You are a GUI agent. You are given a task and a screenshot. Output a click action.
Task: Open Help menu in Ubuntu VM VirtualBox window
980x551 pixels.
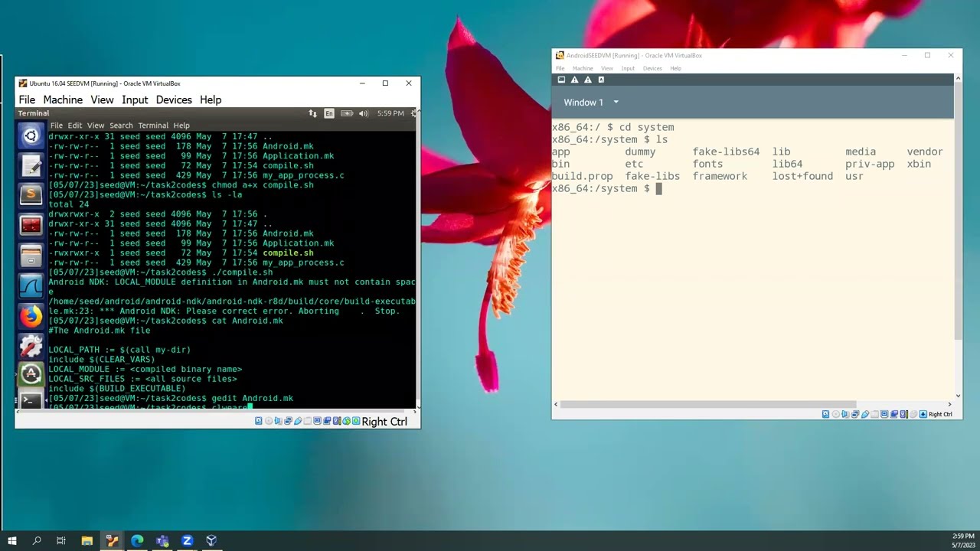click(211, 99)
